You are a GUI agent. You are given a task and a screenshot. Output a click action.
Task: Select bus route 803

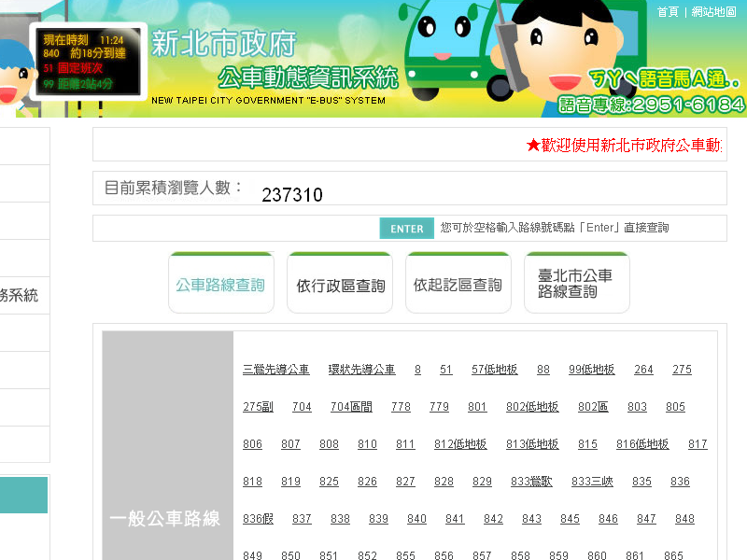coord(637,407)
